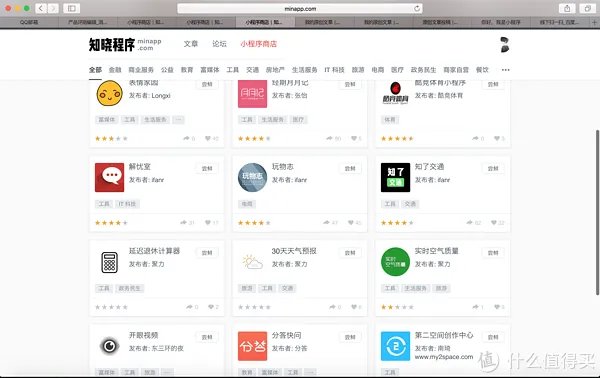Select 金融 category filter
Image resolution: width=600 pixels, height=378 pixels.
click(115, 70)
